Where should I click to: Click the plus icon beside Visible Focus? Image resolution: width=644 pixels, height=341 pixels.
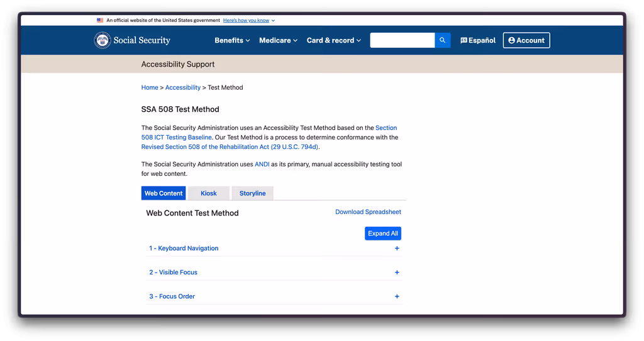[x=397, y=273]
